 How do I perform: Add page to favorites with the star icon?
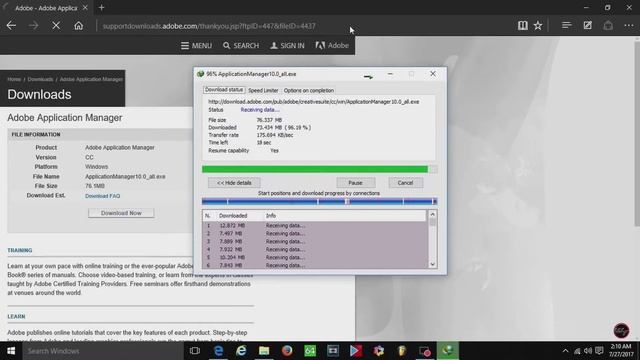538,25
